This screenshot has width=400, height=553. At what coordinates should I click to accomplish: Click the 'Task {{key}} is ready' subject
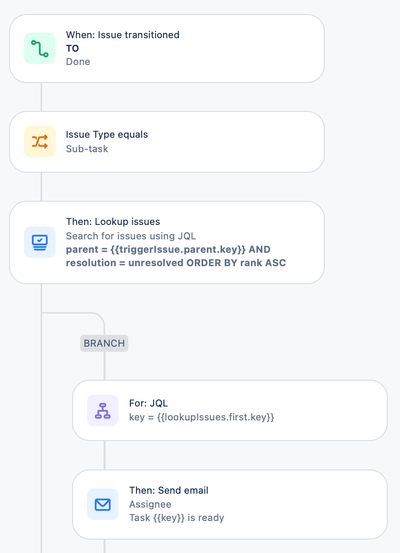point(177,518)
